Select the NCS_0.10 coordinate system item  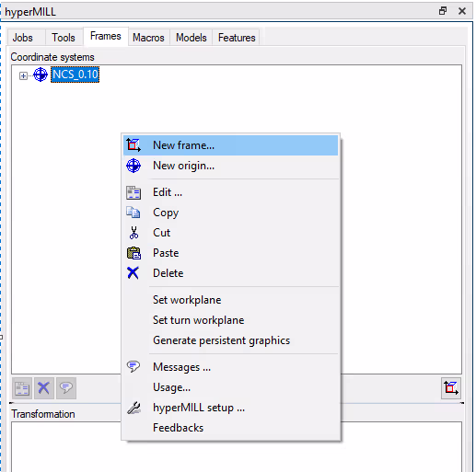pos(75,75)
